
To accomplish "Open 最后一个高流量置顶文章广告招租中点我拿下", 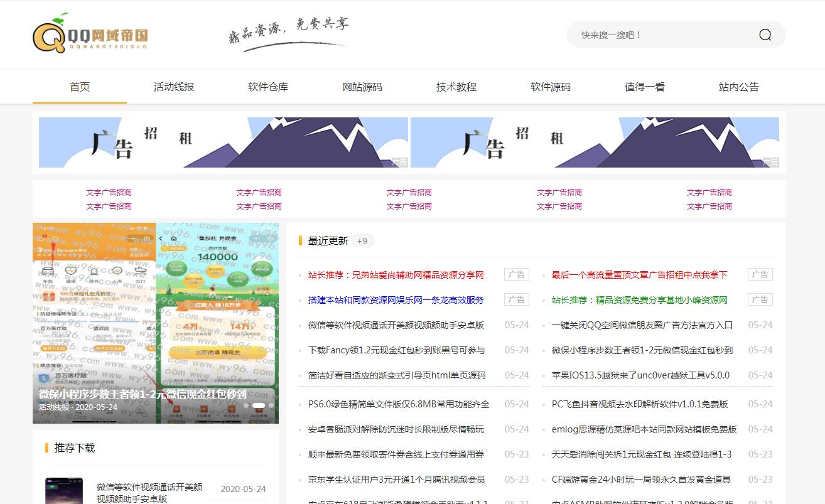I will pyautogui.click(x=639, y=275).
